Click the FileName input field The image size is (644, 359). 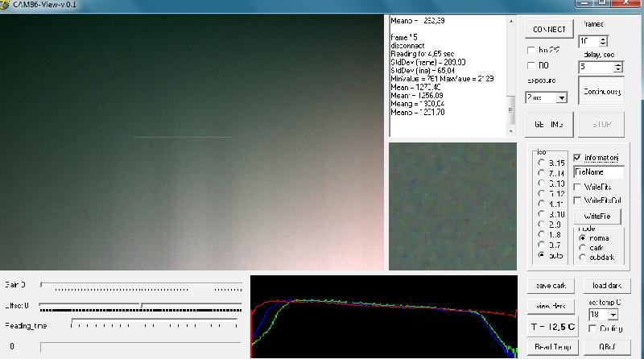(x=598, y=172)
